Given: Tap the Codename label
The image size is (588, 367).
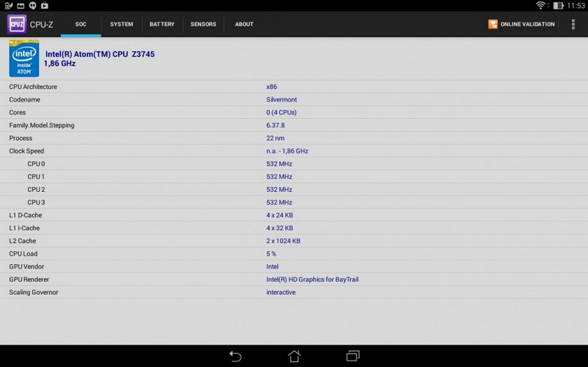Looking at the screenshot, I should 24,99.
